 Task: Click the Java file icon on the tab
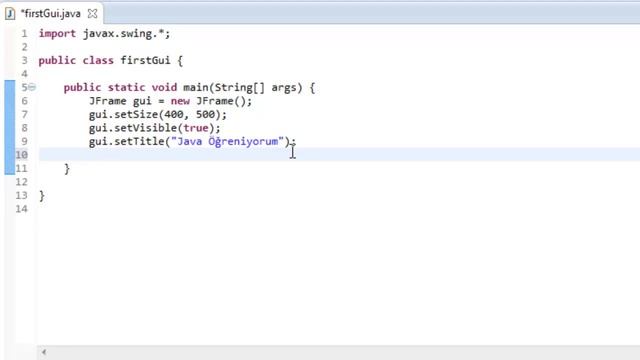tap(10, 14)
